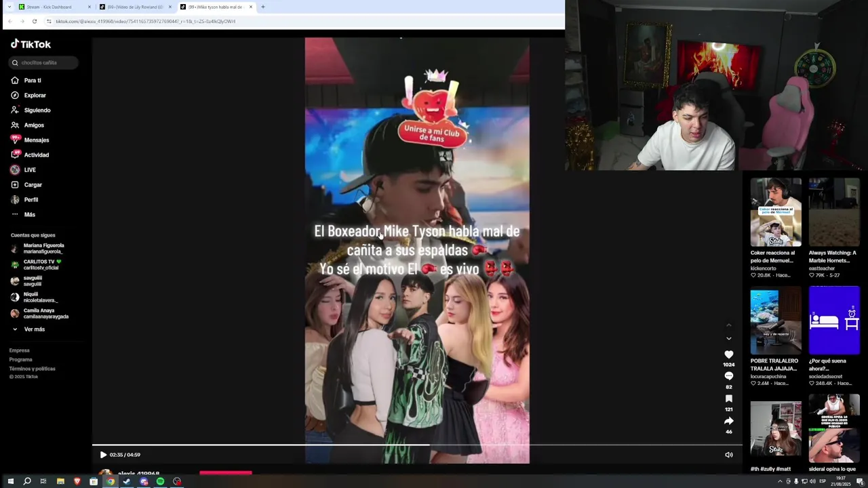Show hidden system tray icons

tap(780, 481)
